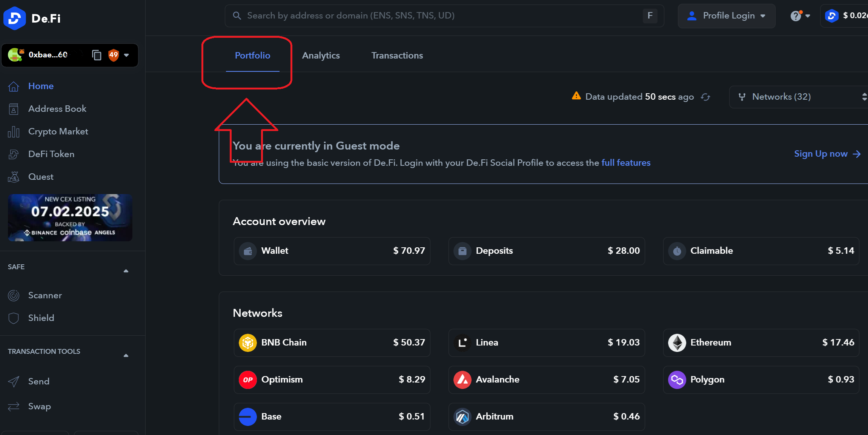Switch to the Portfolio tab
Viewport: 868px width, 435px height.
(x=252, y=56)
